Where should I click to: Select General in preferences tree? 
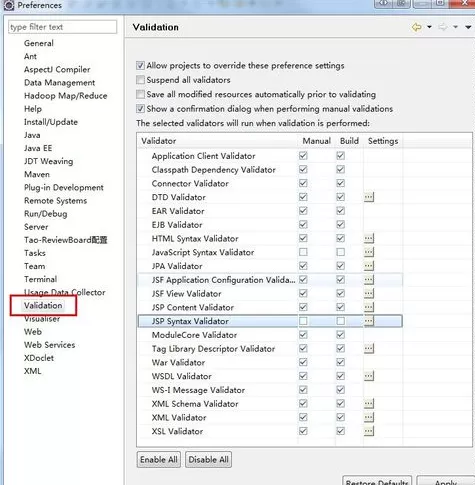(x=39, y=43)
